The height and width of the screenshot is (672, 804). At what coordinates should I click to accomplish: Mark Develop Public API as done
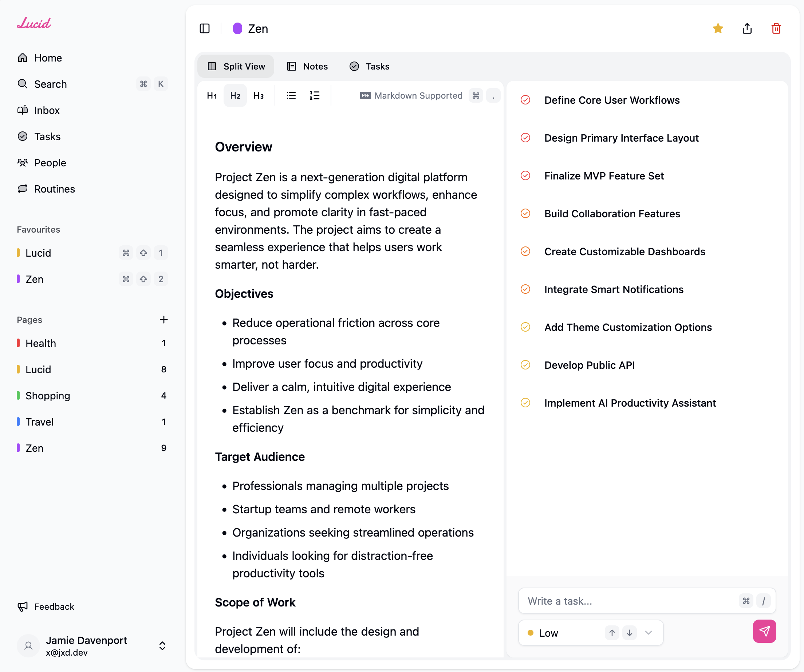click(525, 365)
